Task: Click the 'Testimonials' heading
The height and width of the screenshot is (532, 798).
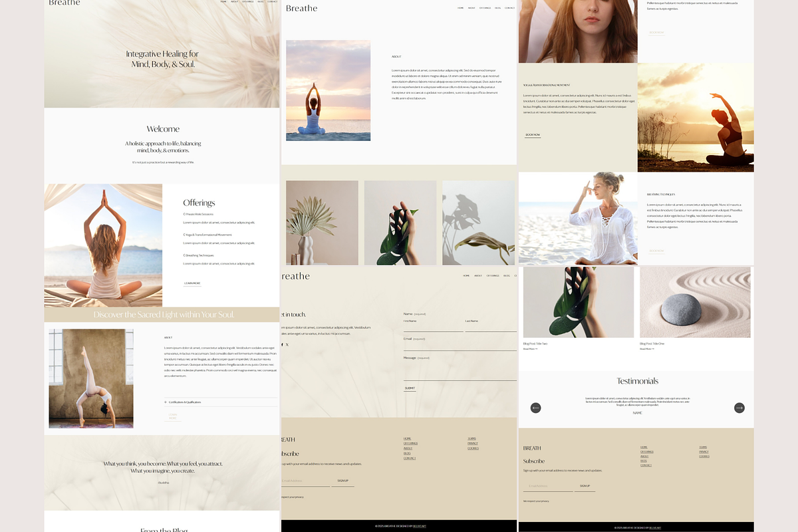Action: tap(638, 381)
